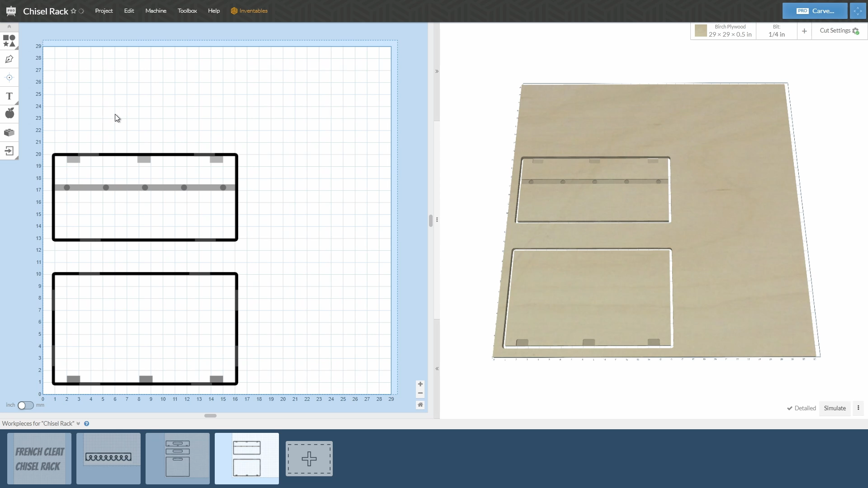Toggle inch/mm unit switch
Screen dimensions: 868x488
pos(25,405)
